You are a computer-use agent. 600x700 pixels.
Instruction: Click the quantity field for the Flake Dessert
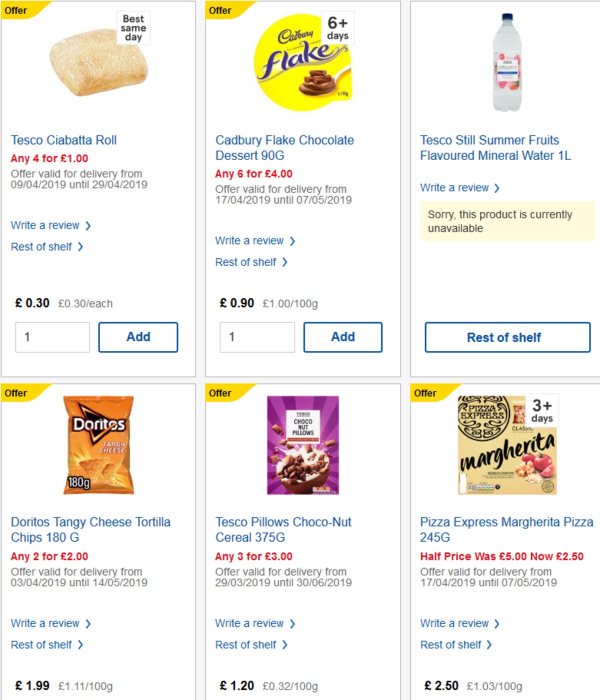[256, 336]
